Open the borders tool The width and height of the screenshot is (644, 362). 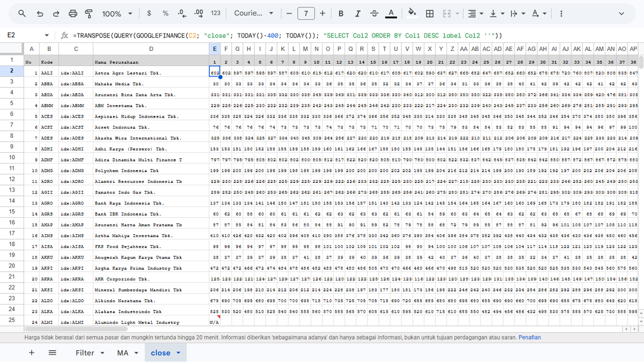point(430,13)
